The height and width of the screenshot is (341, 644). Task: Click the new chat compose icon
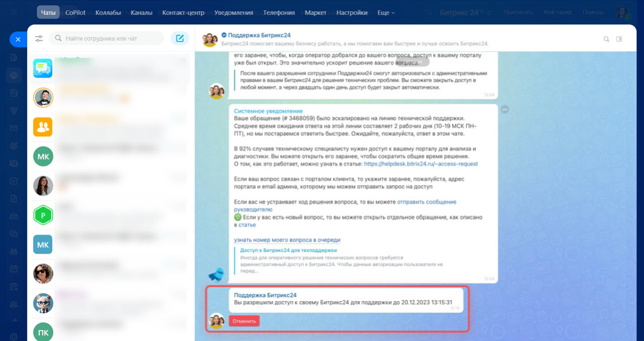click(180, 38)
